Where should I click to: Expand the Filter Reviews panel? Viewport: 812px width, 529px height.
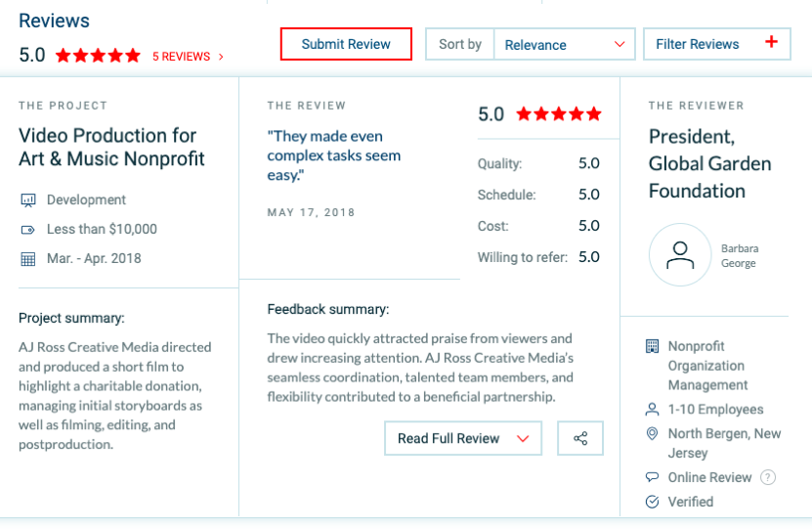tap(716, 44)
